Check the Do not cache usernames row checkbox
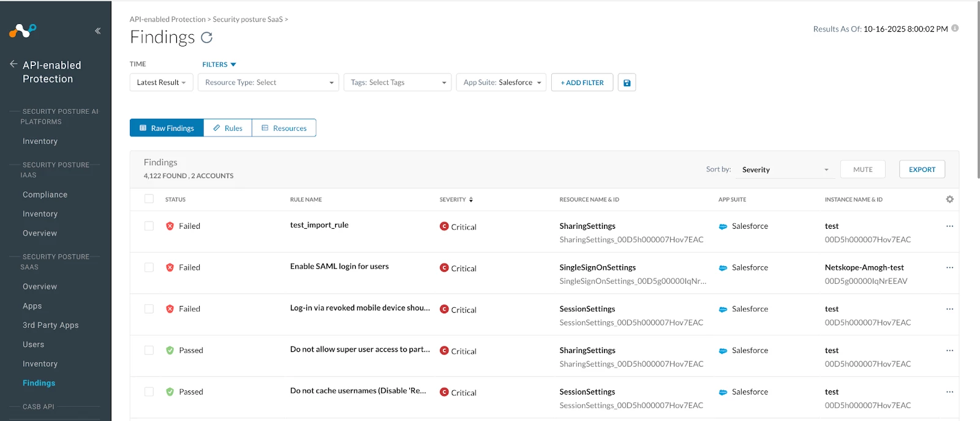The width and height of the screenshot is (980, 421). pos(149,392)
